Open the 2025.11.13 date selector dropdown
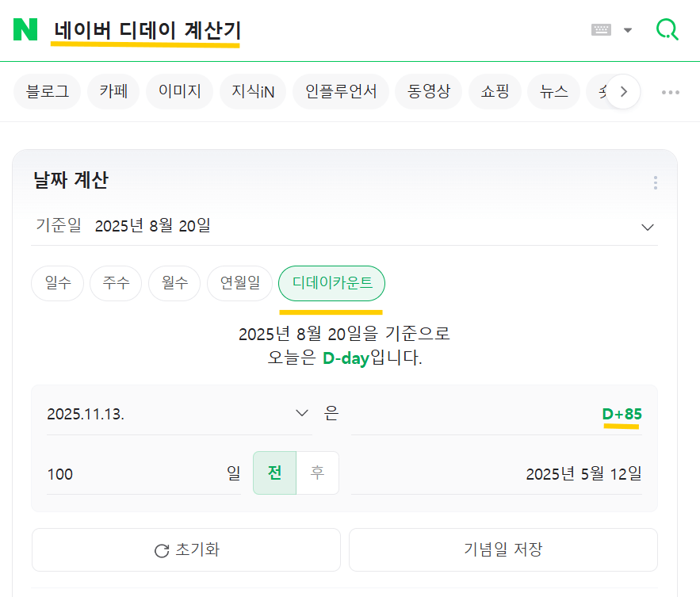 point(301,412)
